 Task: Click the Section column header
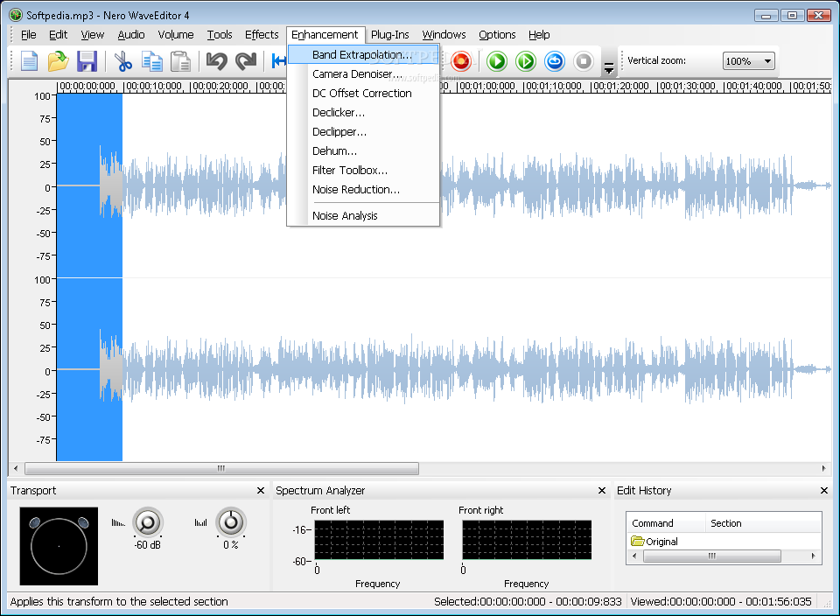763,523
